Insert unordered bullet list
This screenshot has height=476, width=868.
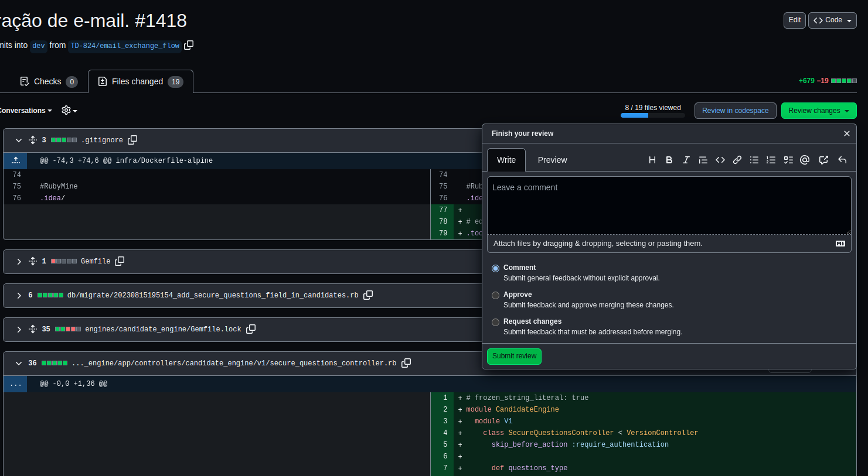[x=754, y=160]
